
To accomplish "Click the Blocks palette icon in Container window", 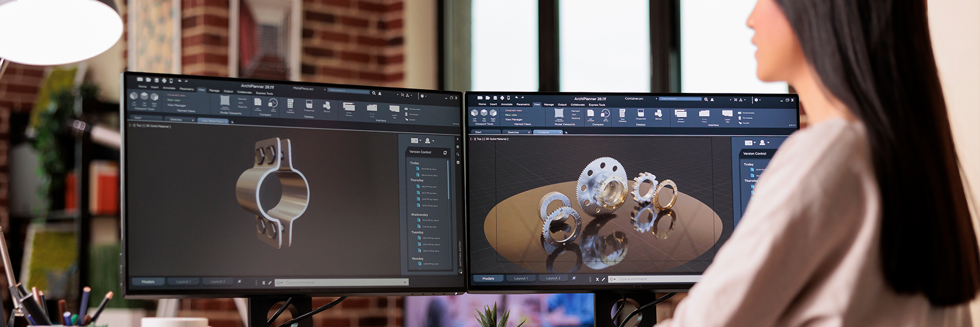I will point(658,113).
